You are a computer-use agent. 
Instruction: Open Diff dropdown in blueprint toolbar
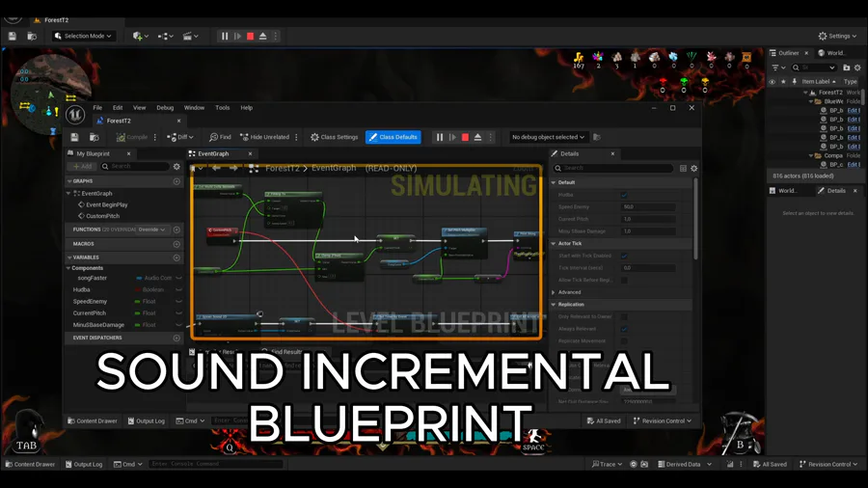(x=180, y=137)
